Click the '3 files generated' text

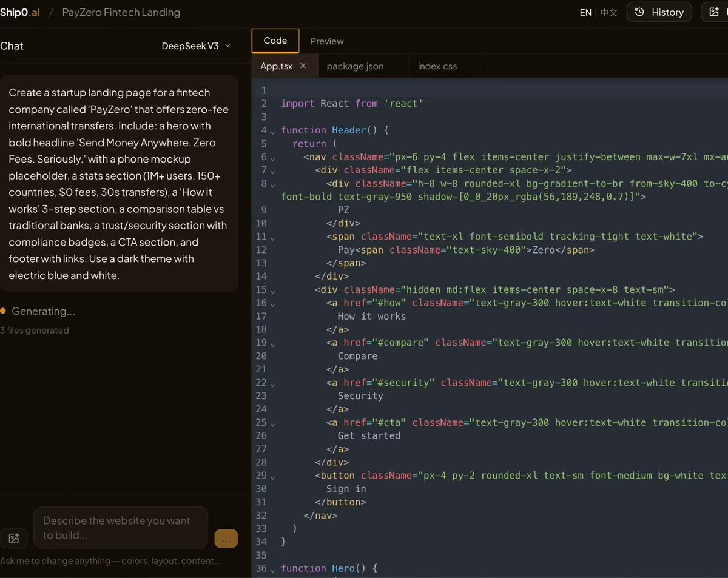pyautogui.click(x=35, y=331)
